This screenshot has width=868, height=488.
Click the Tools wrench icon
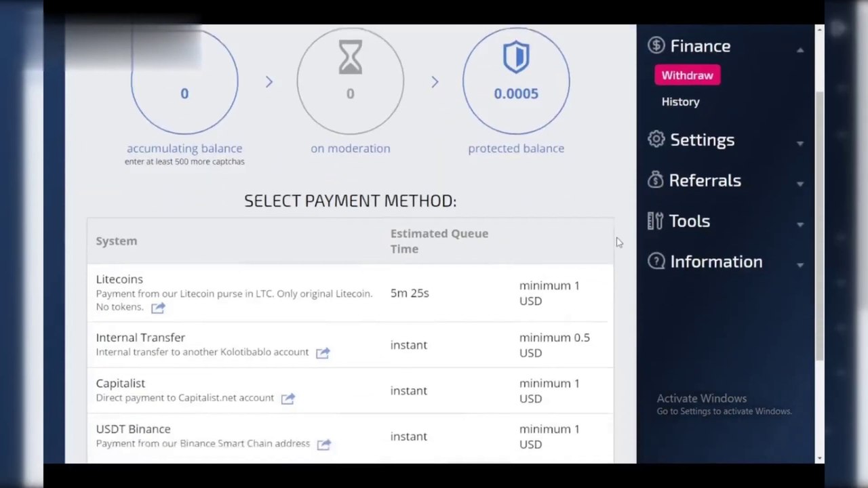(x=655, y=221)
